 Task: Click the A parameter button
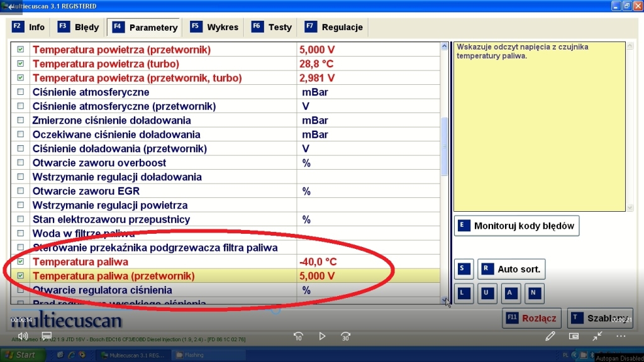pos(510,293)
